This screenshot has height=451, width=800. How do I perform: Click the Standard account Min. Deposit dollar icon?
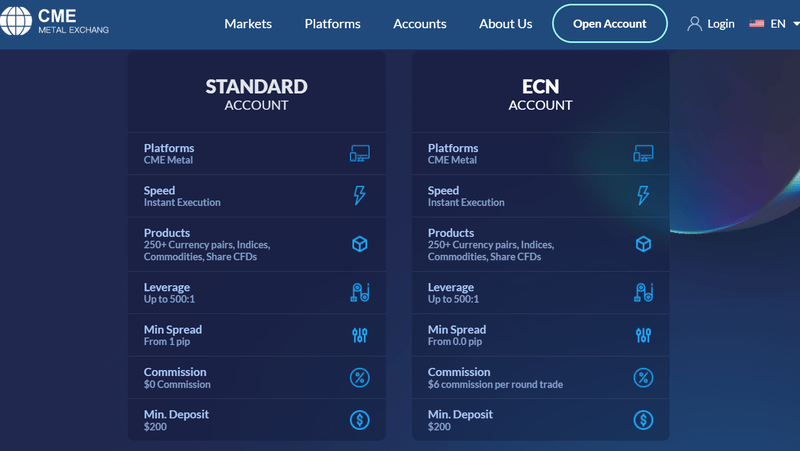coord(360,420)
